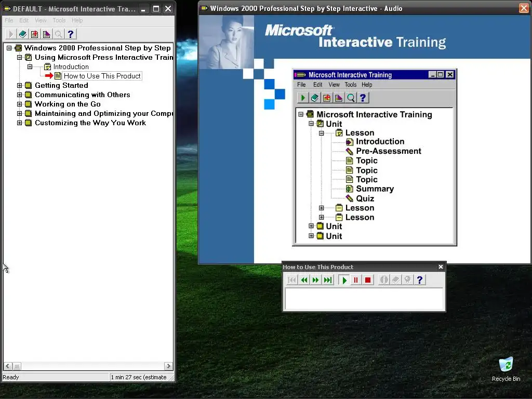Click the blue question mark in player

coord(420,280)
